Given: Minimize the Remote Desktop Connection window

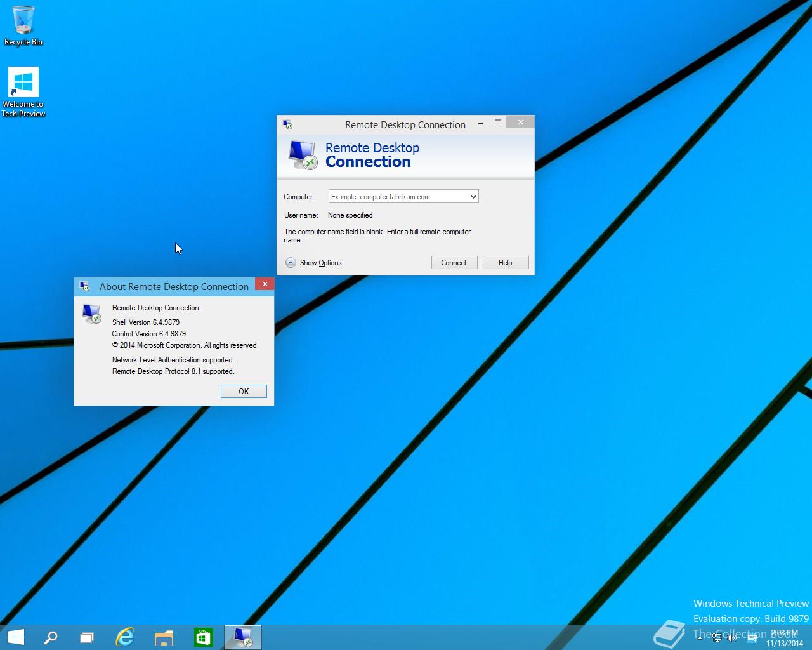Looking at the screenshot, I should 481,123.
